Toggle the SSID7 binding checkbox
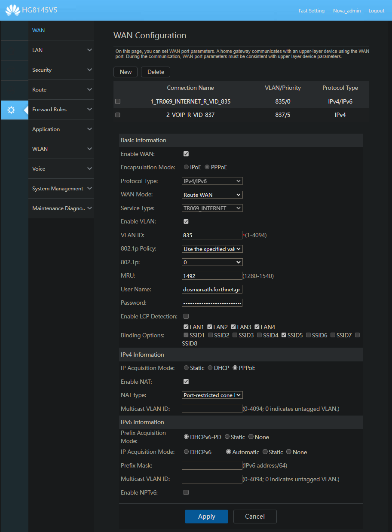392x532 pixels. coord(333,335)
